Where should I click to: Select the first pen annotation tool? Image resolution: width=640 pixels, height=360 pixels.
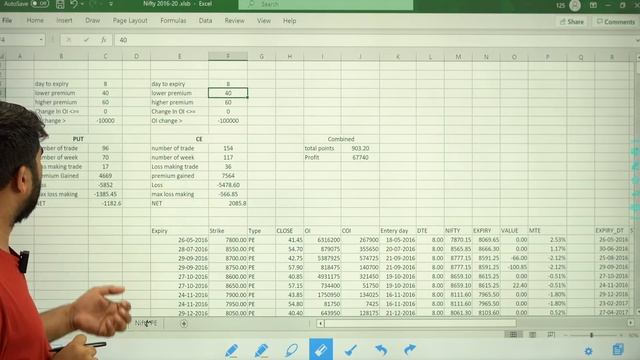tap(231, 350)
